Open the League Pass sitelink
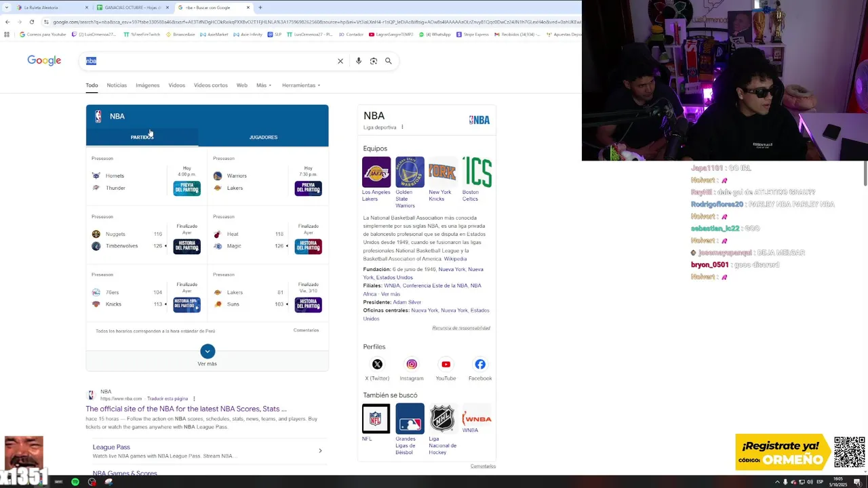This screenshot has width=868, height=488. (x=111, y=447)
